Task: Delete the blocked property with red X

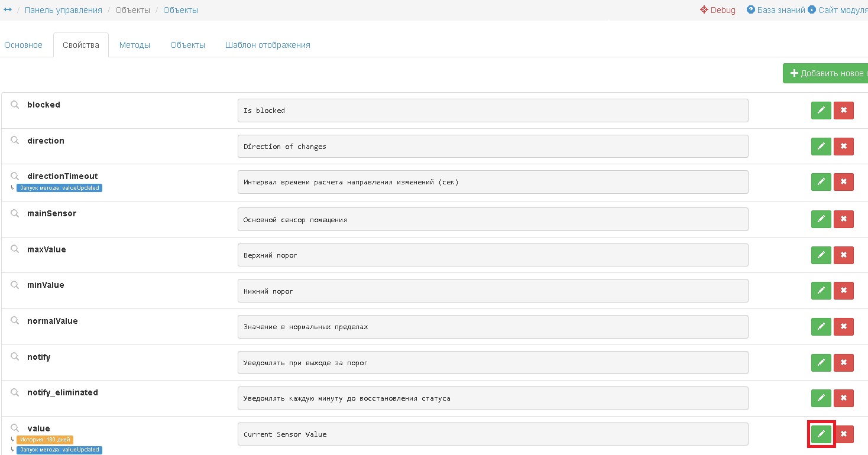Action: coord(844,110)
